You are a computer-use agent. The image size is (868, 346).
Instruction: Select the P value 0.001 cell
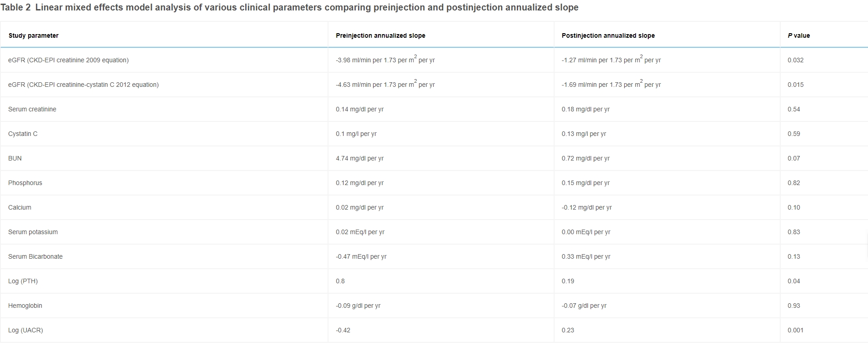coord(795,330)
